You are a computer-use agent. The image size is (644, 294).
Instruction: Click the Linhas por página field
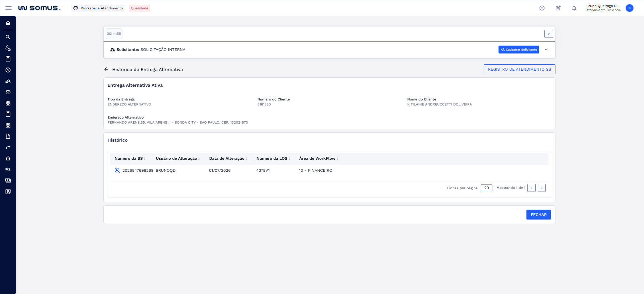(x=486, y=188)
